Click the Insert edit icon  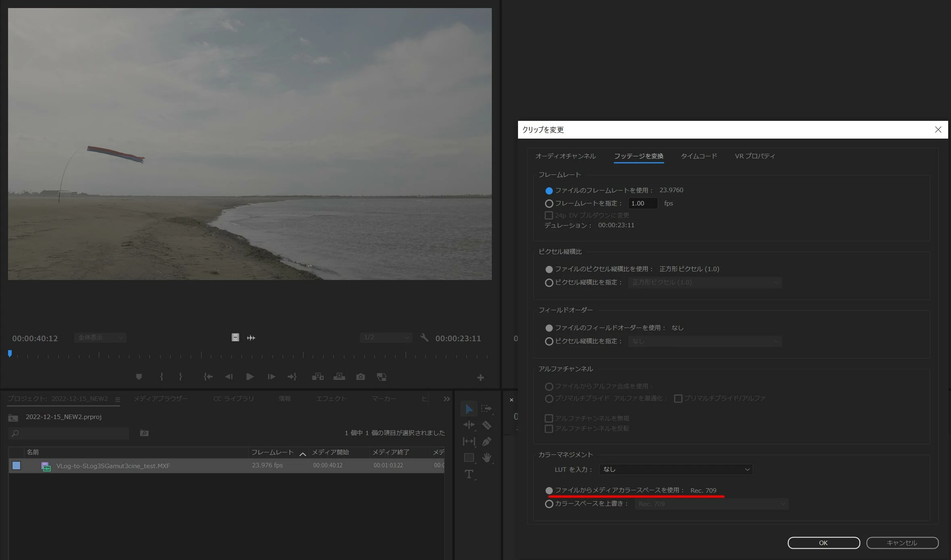[x=318, y=377]
